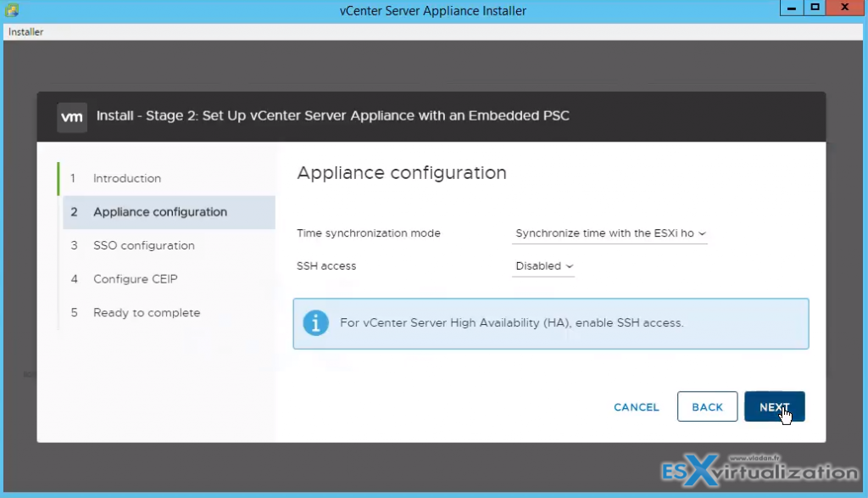This screenshot has width=868, height=498.
Task: Click the HA SSH access notice banner
Action: click(551, 323)
